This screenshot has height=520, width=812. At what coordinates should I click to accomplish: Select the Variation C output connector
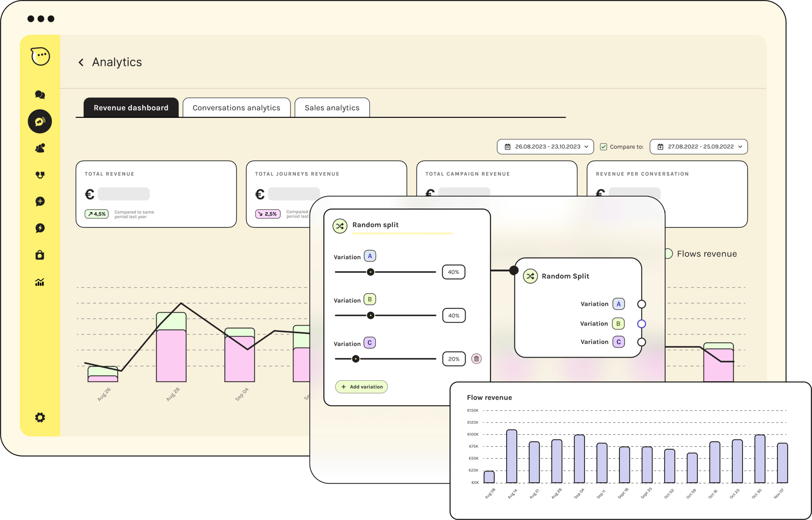click(641, 342)
